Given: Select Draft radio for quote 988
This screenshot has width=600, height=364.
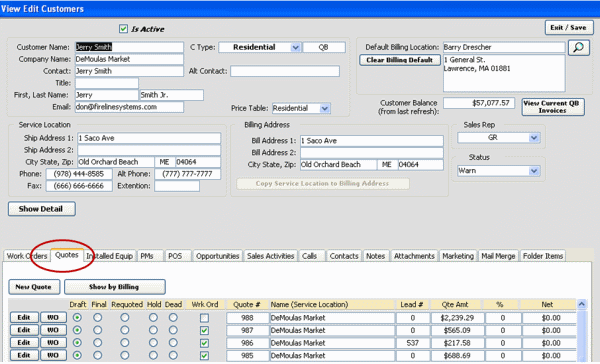Looking at the screenshot, I should [77, 318].
